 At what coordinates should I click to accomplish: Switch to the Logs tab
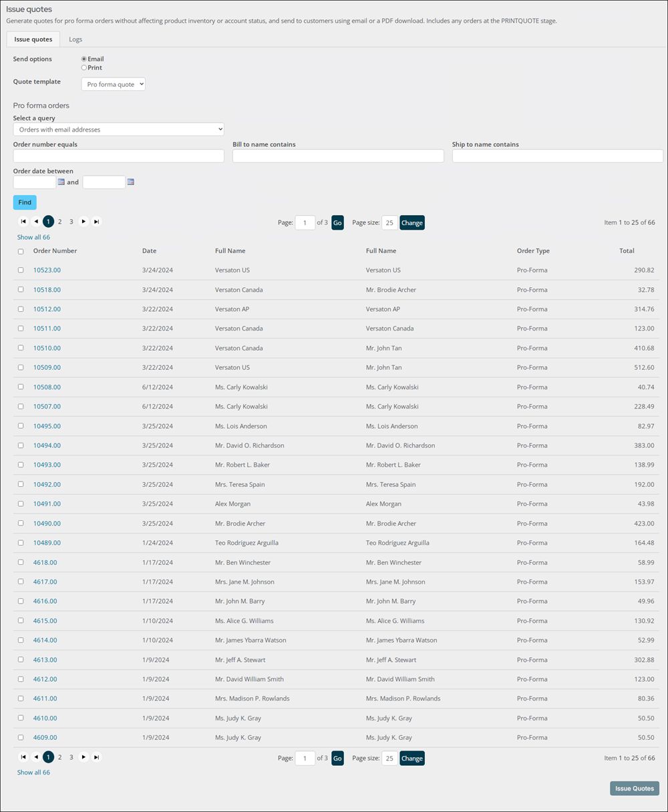pyautogui.click(x=75, y=39)
